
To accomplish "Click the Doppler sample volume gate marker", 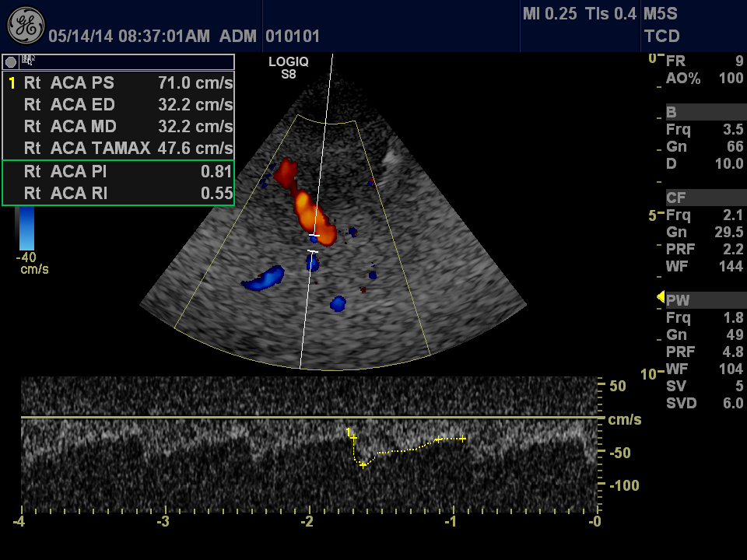I will coord(314,243).
